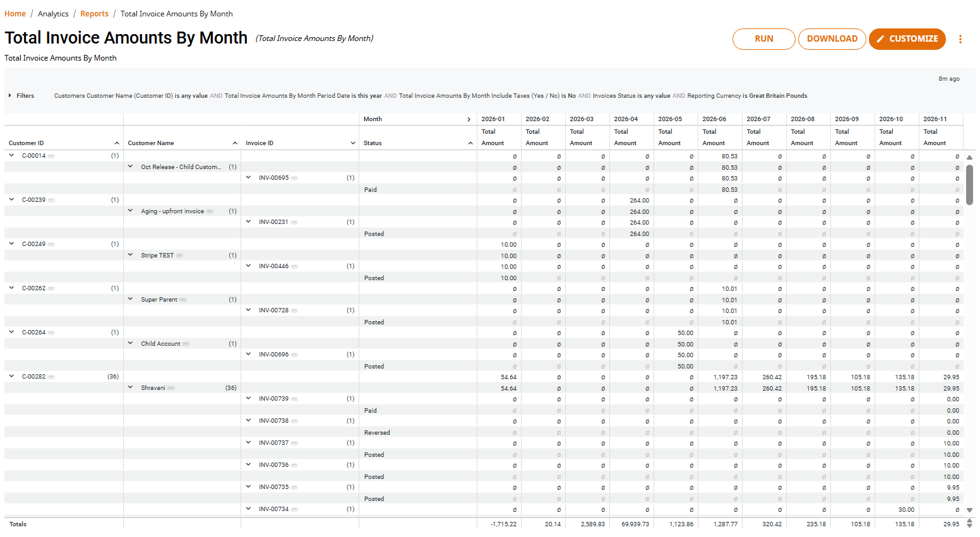Click the scroll-up arrow of the table
This screenshot has width=980, height=537.
[969, 158]
